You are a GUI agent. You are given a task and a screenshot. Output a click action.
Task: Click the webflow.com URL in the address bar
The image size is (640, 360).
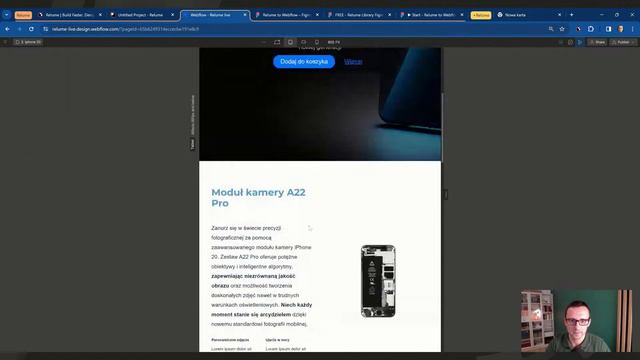coord(125,29)
